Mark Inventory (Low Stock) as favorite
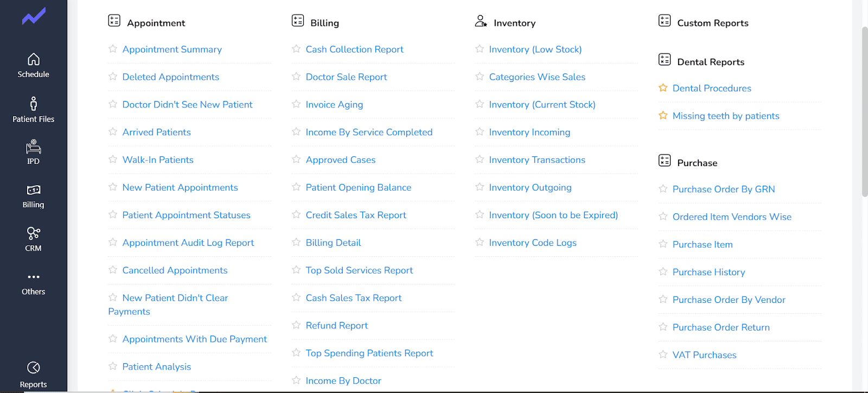 [480, 49]
